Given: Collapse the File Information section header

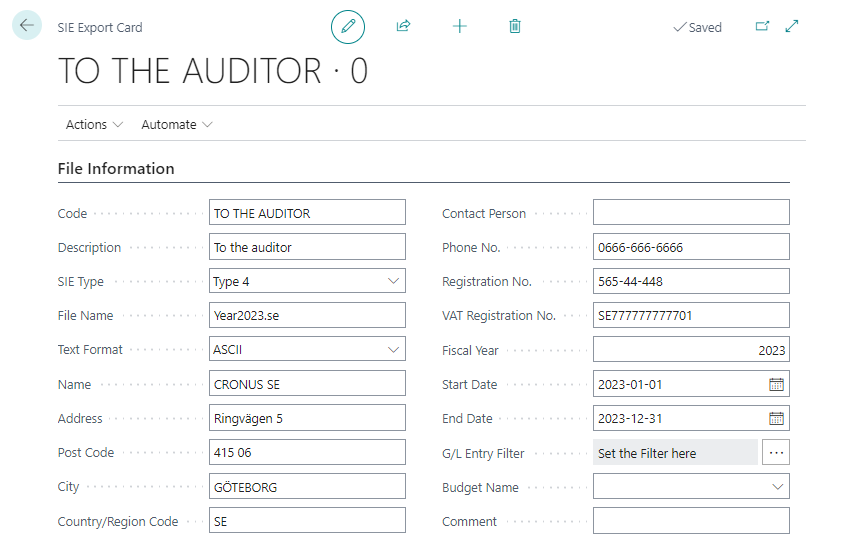Looking at the screenshot, I should click(116, 169).
